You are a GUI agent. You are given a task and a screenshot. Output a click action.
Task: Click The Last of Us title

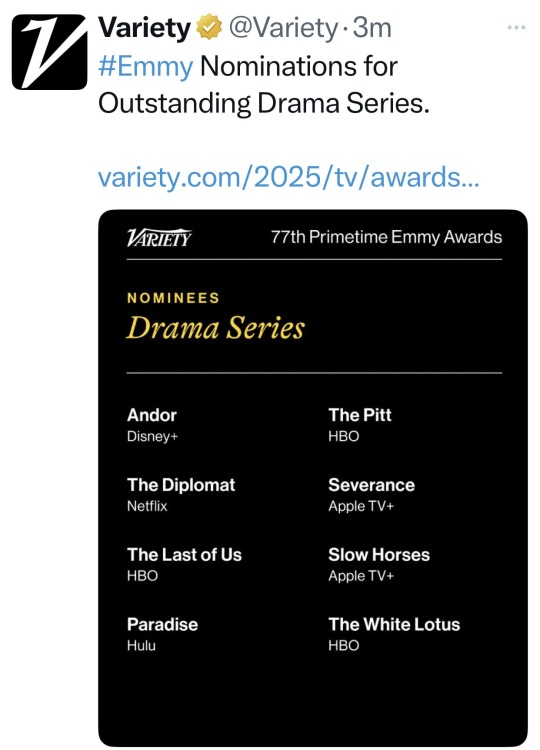tap(184, 554)
